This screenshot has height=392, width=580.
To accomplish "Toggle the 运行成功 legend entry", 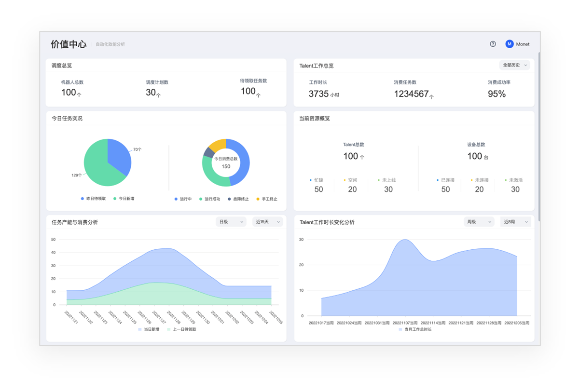I will (209, 199).
